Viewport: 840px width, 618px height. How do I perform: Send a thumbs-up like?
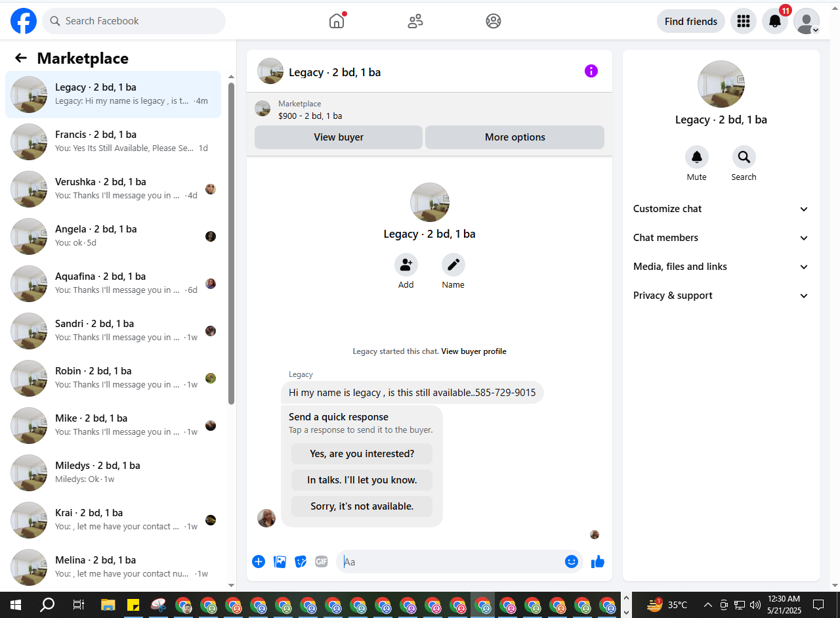click(x=598, y=562)
